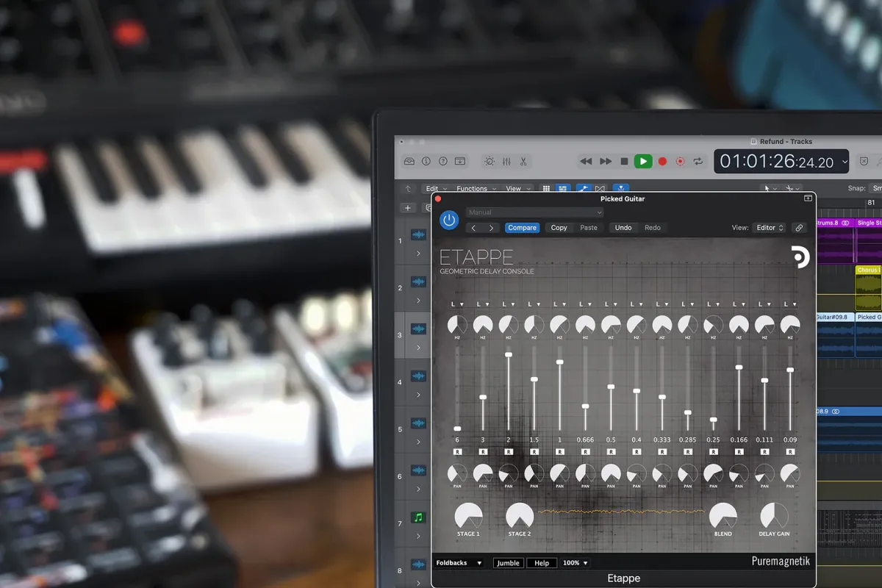The width and height of the screenshot is (882, 588).
Task: Open the Foldbacks dropdown
Action: 459,563
